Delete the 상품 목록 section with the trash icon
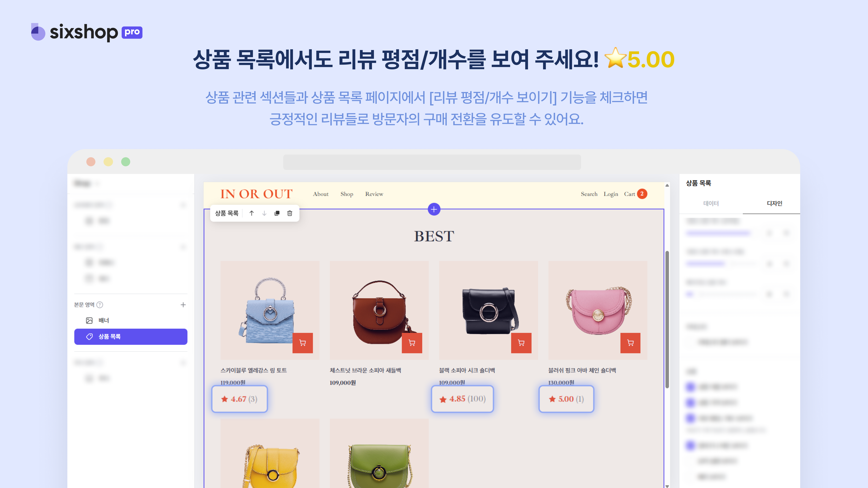868x488 pixels. [x=290, y=213]
